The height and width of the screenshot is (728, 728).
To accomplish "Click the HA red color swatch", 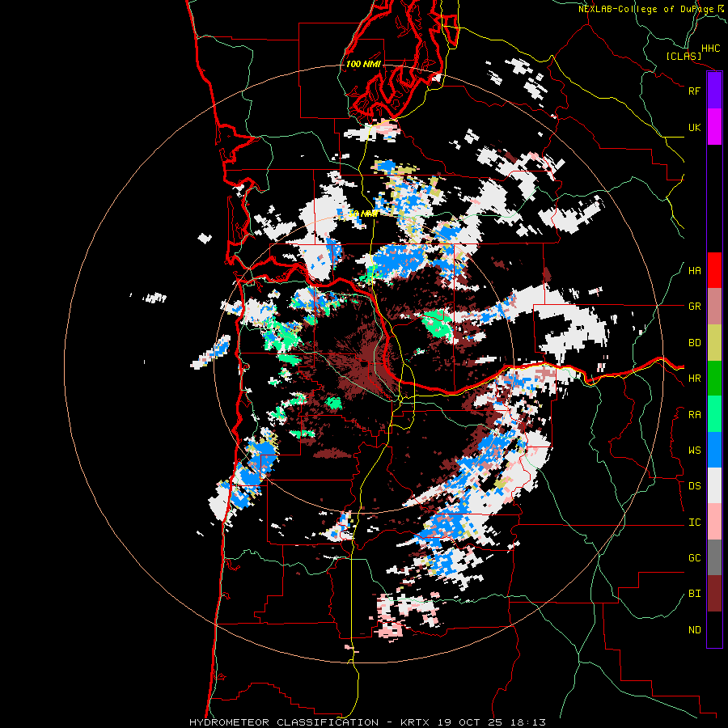I will pyautogui.click(x=714, y=270).
